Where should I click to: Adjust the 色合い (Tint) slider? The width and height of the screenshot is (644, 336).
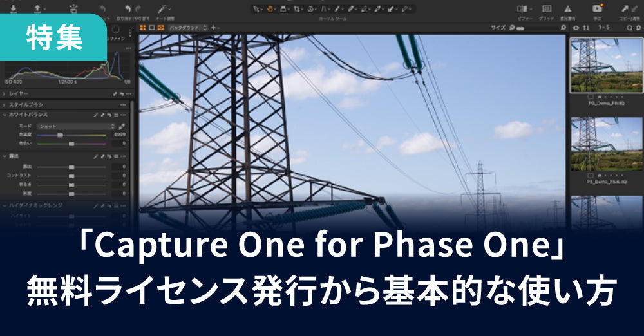[x=71, y=144]
